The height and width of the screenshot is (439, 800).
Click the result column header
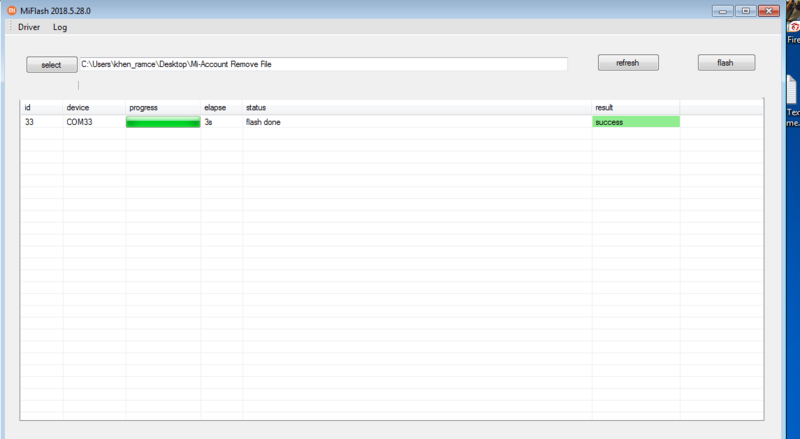point(636,108)
